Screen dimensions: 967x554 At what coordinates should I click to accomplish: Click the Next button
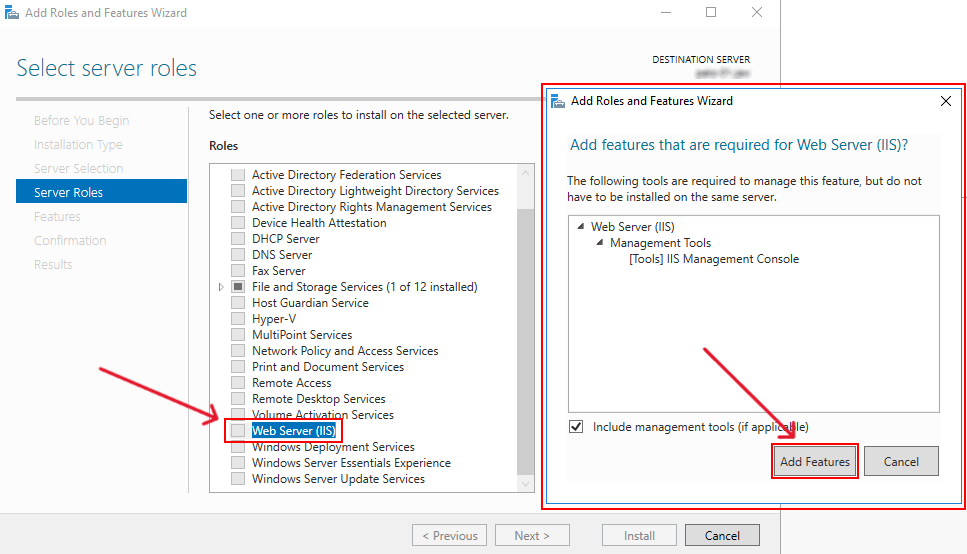(532, 535)
